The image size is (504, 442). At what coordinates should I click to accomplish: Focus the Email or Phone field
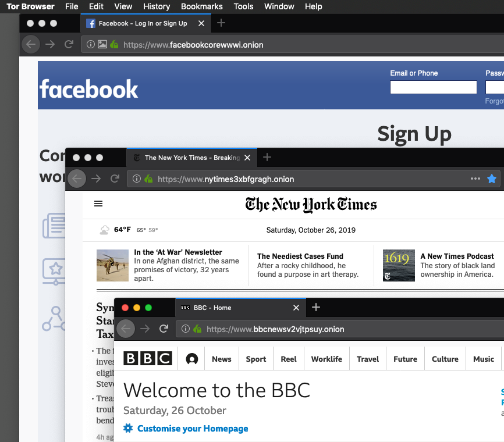point(433,87)
